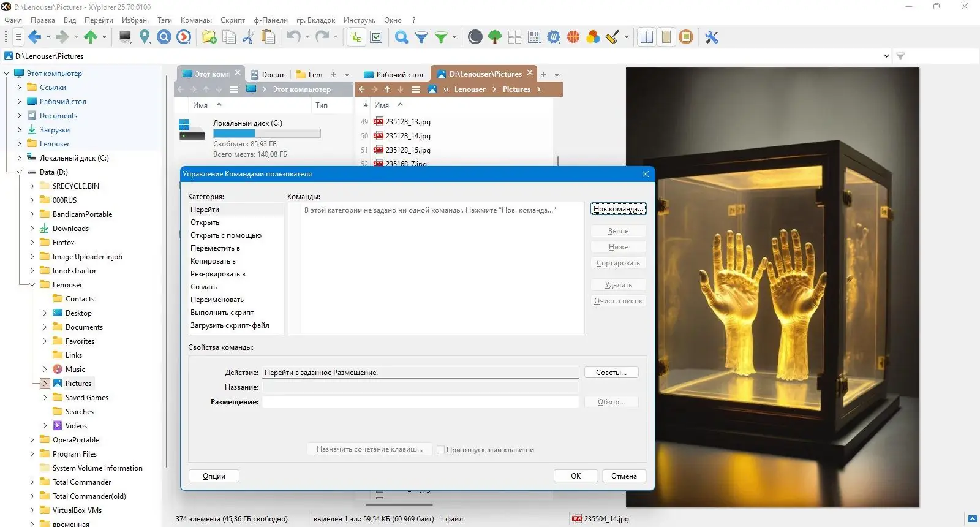The width and height of the screenshot is (980, 527).
Task: Click the Локальный диск (C:) usage bar
Action: point(266,133)
